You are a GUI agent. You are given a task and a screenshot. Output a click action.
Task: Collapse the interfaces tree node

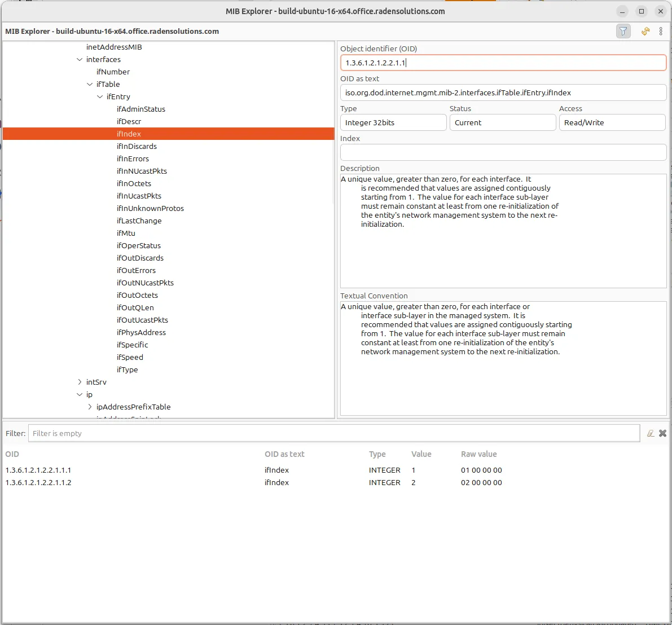coord(79,59)
